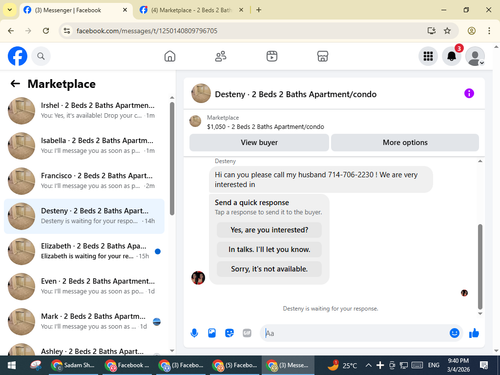Image resolution: width=500 pixels, height=375 pixels.
Task: Open conversation info purple icon
Action: click(469, 93)
